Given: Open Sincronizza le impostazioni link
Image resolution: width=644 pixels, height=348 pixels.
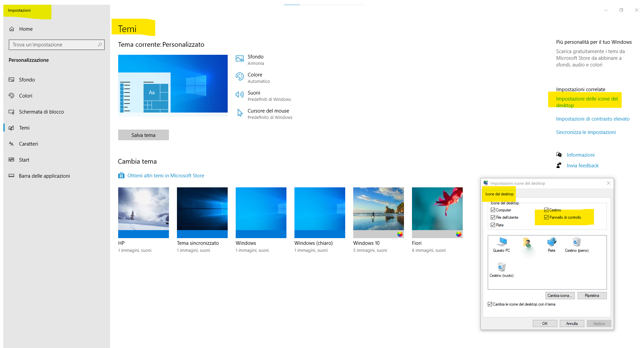Looking at the screenshot, I should coord(586,132).
